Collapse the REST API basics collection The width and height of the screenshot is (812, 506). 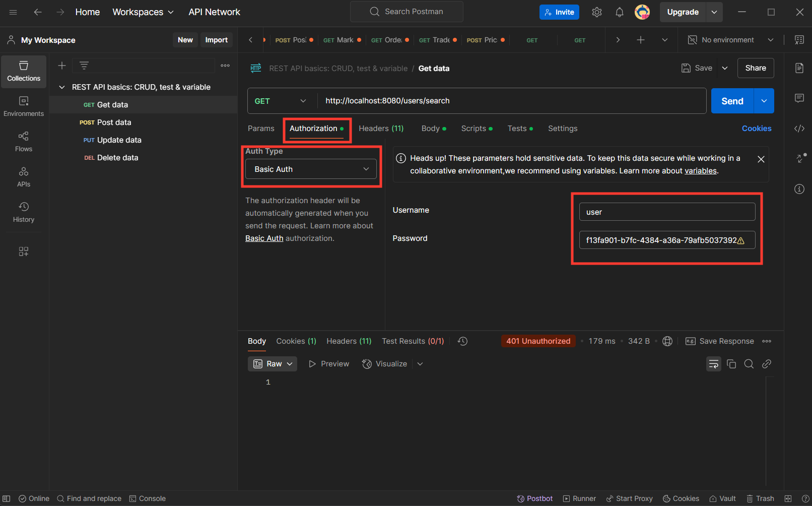click(x=62, y=87)
